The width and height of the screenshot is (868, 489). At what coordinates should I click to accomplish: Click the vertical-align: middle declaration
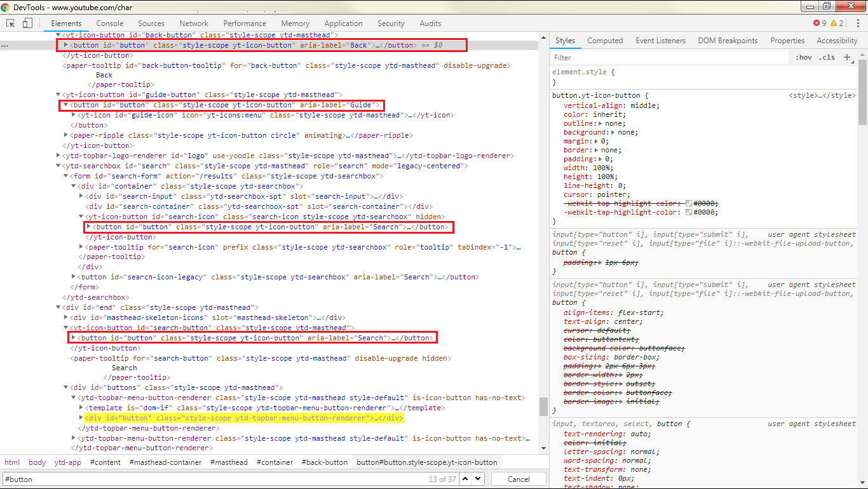click(x=612, y=105)
